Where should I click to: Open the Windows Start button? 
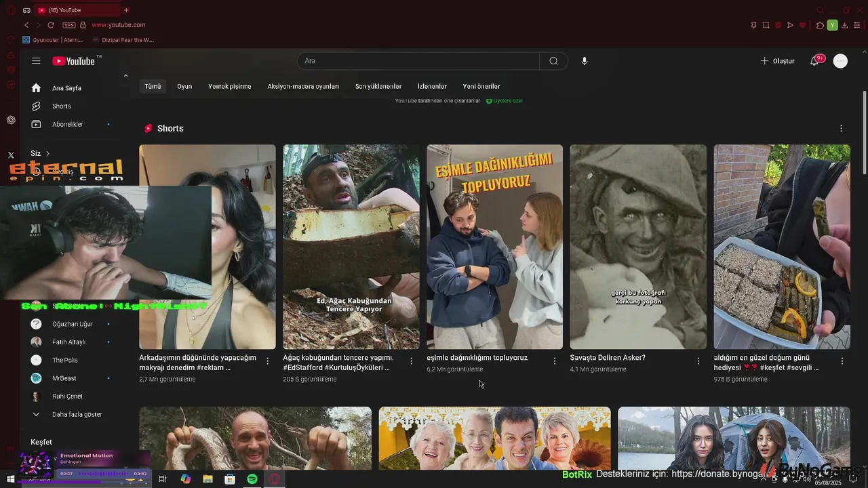11,479
